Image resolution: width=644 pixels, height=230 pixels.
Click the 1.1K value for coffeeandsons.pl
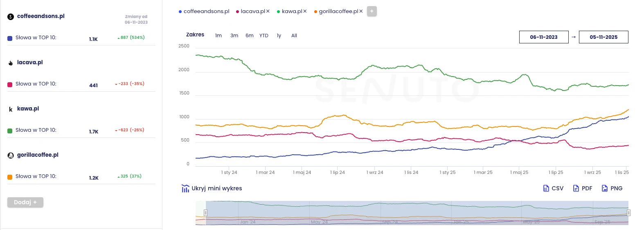coord(93,39)
